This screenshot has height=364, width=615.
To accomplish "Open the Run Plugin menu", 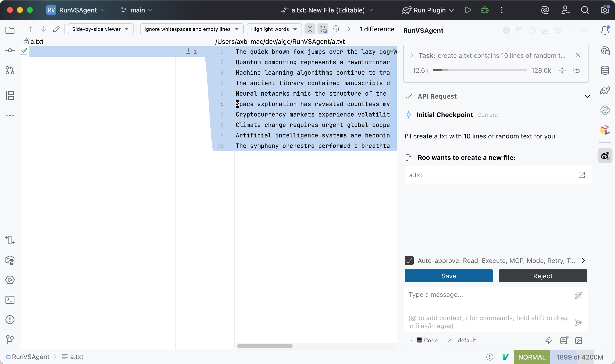I will 428,10.
